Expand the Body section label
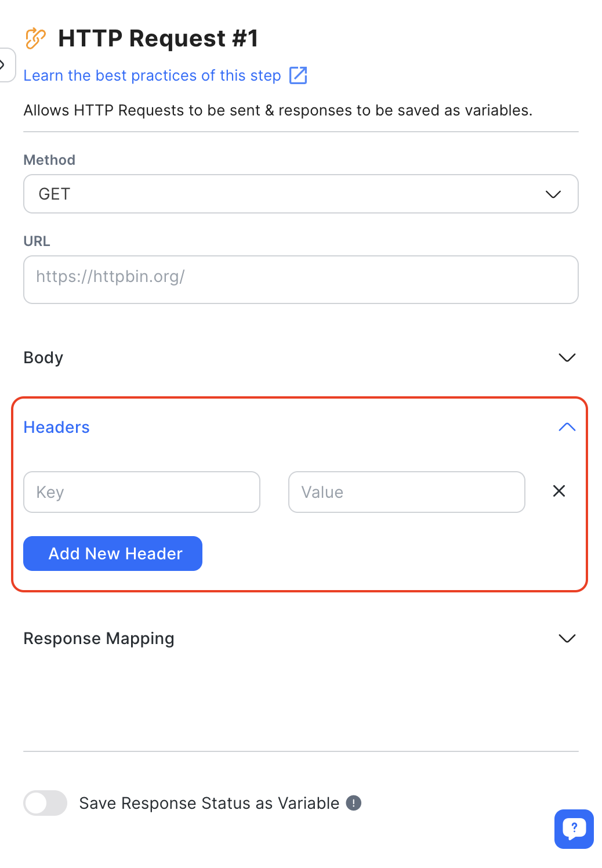 (43, 357)
